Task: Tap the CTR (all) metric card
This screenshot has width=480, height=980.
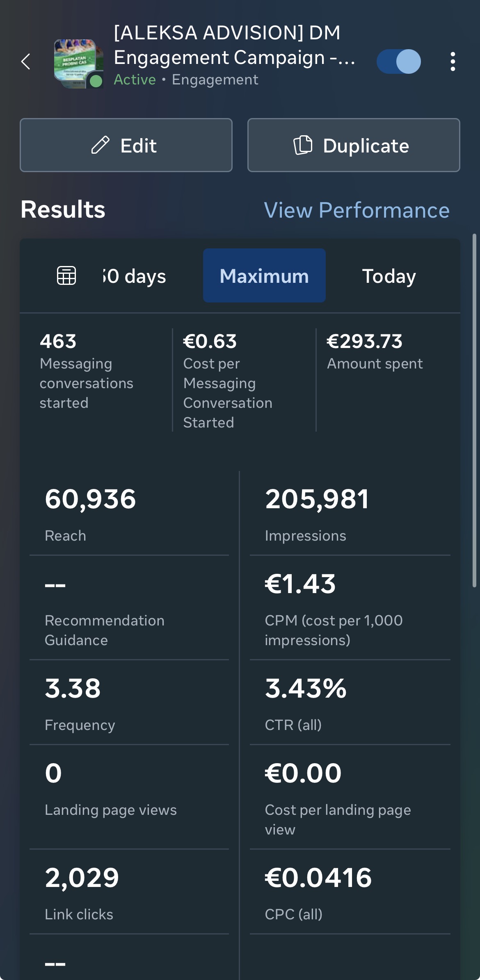Action: click(x=350, y=702)
